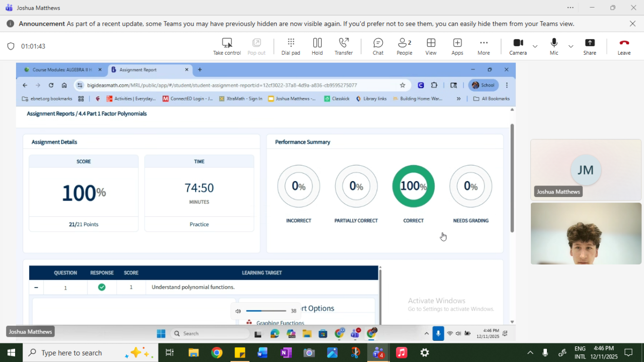The image size is (644, 362).
Task: Leave the call with Leave button
Action: tap(624, 46)
